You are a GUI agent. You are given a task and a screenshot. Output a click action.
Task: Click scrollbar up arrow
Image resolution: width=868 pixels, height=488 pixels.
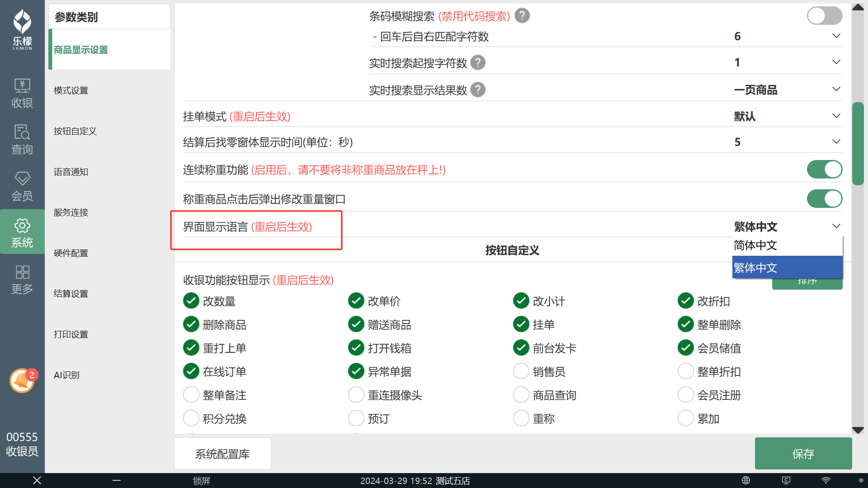click(858, 7)
